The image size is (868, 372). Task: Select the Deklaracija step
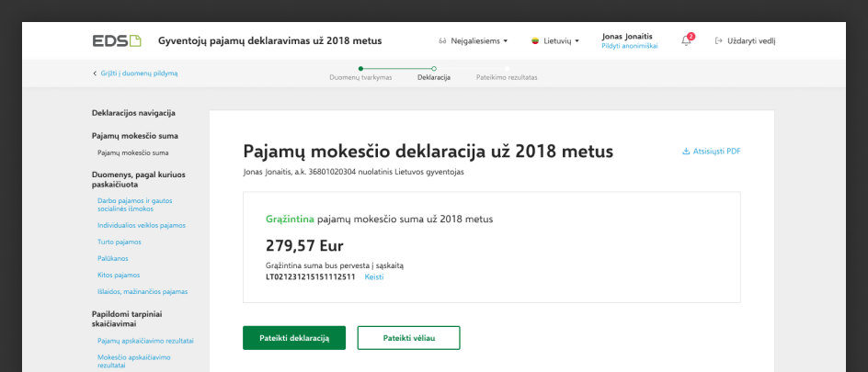point(433,77)
